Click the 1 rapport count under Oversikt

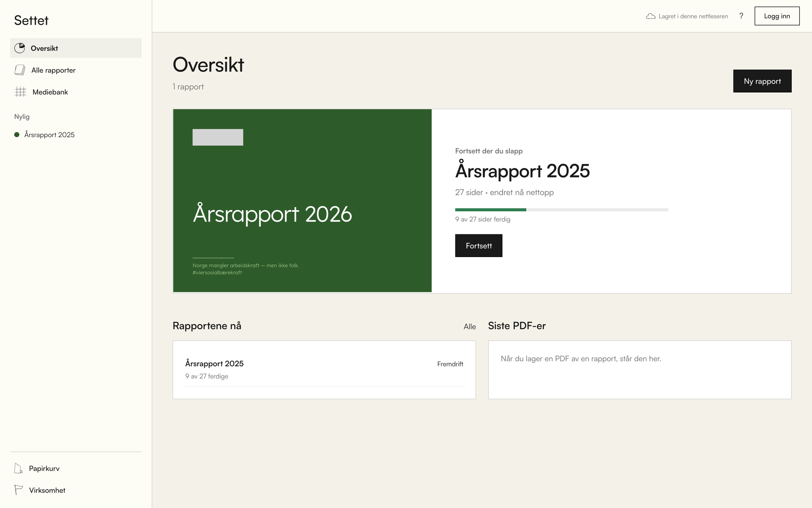[188, 87]
